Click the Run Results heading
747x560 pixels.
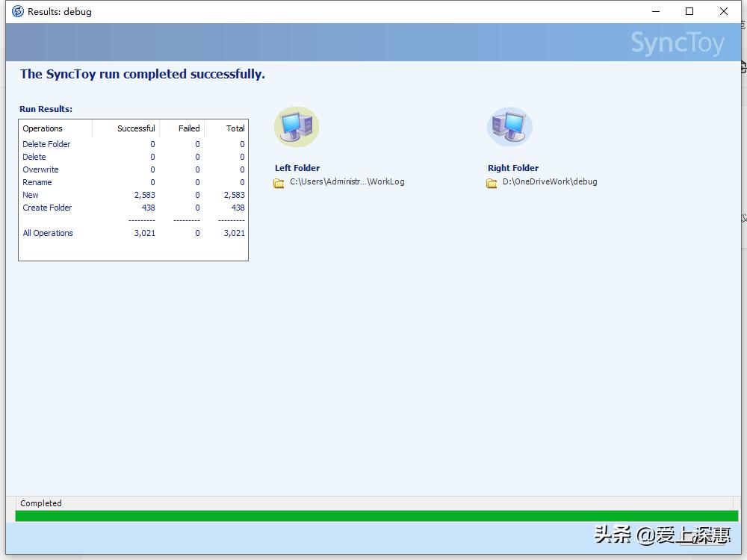pos(46,109)
